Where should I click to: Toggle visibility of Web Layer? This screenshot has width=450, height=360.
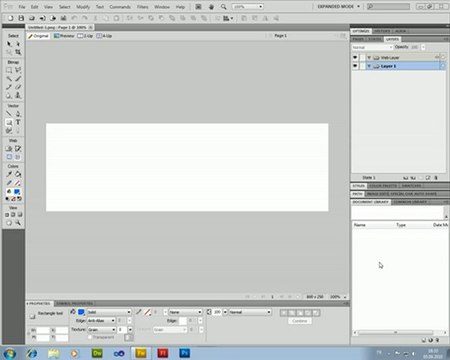click(355, 57)
